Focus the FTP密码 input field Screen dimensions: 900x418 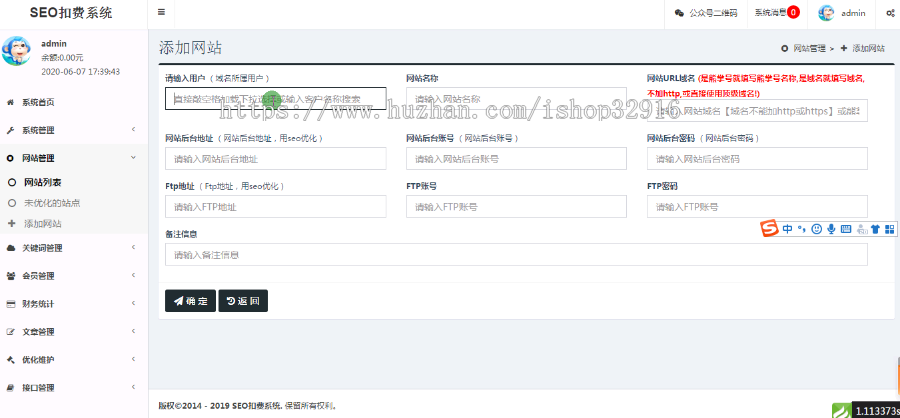click(x=757, y=207)
